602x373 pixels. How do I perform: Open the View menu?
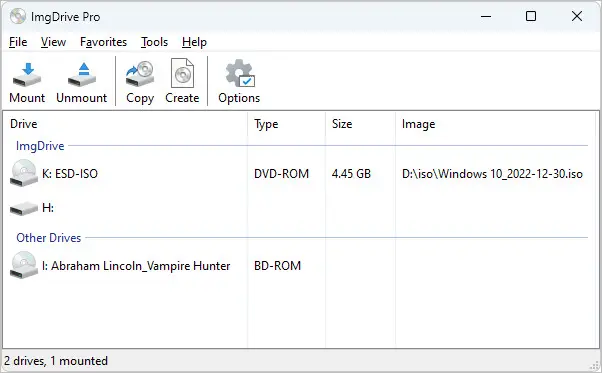tap(53, 42)
